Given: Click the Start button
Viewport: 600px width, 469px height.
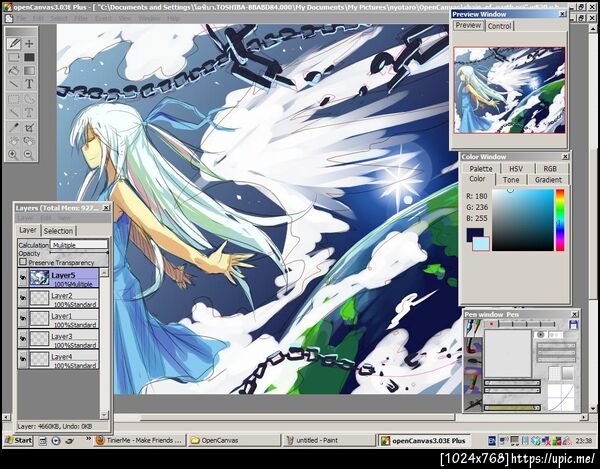Looking at the screenshot, I should coord(19,440).
